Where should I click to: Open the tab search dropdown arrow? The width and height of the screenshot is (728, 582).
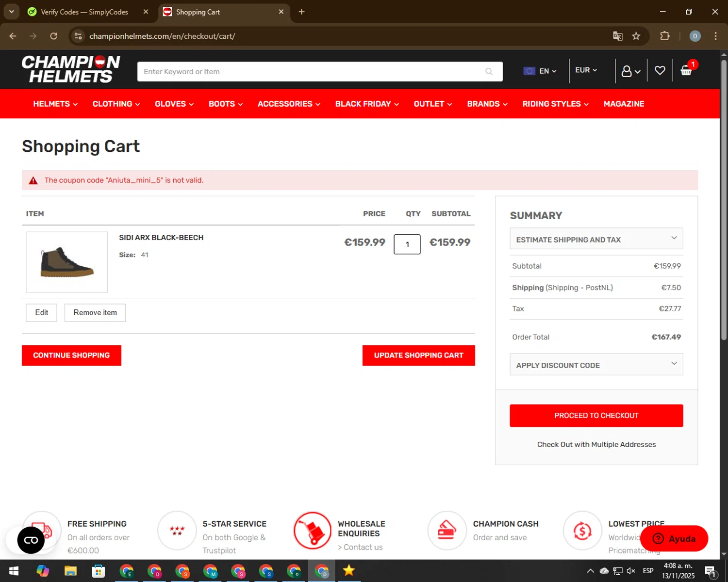11,12
